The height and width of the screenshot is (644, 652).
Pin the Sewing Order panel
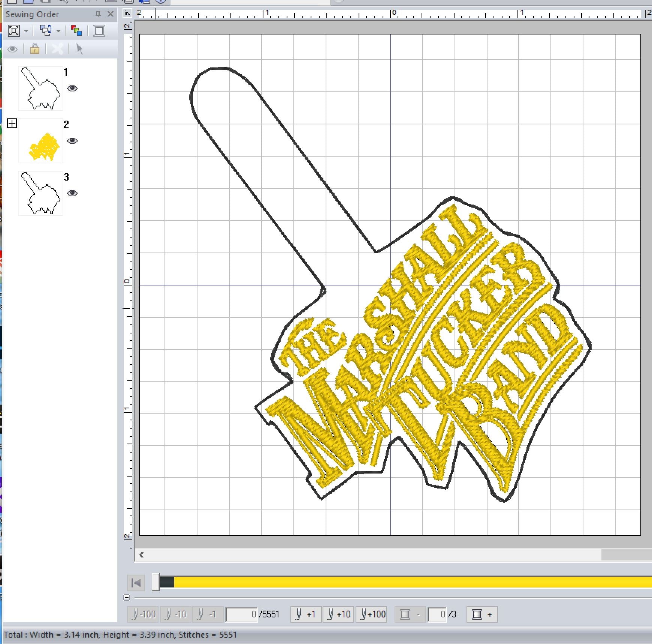coord(98,14)
